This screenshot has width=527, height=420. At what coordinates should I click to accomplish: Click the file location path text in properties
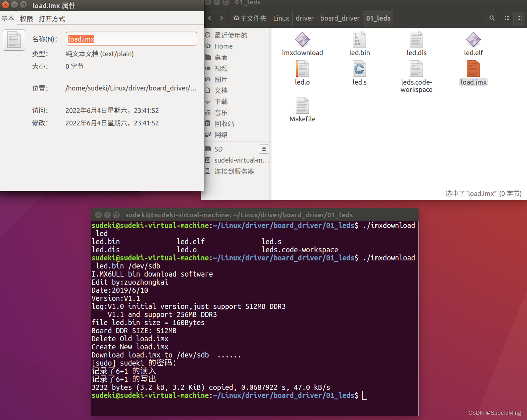131,88
